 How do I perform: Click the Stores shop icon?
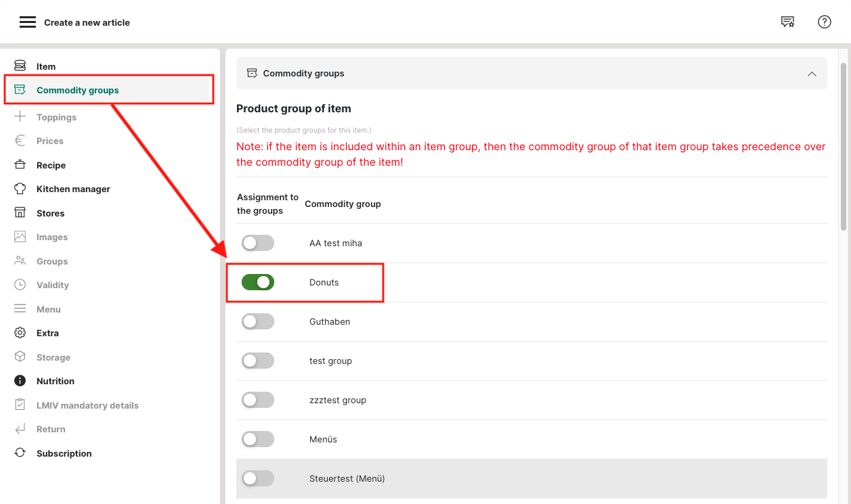[x=20, y=213]
